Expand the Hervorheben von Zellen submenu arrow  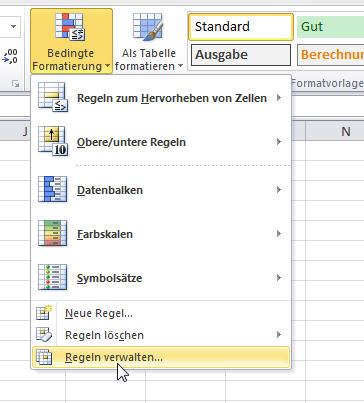pos(279,98)
